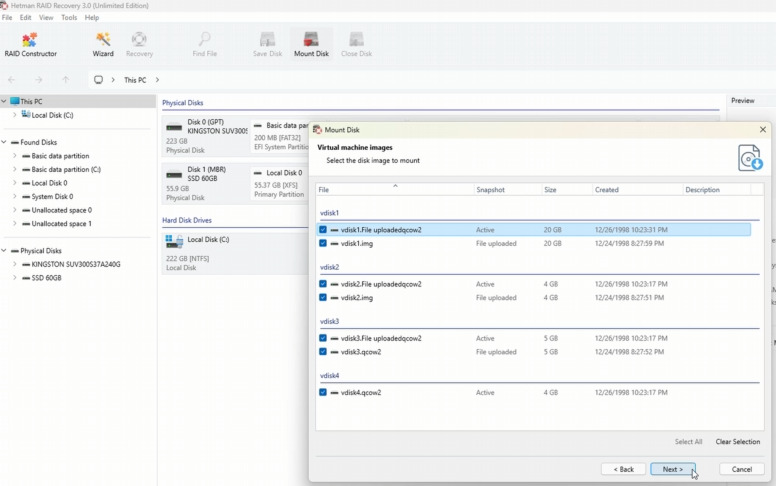
Task: Click the vdisk4.qcow2 disk icon
Action: [335, 392]
